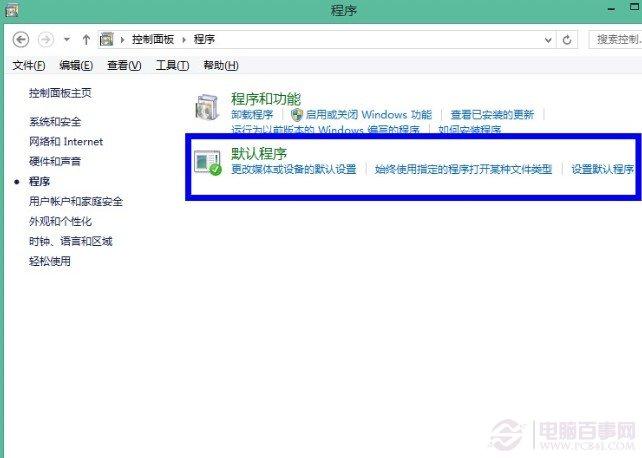Open the 默认程序 heading link
642x458 pixels.
pyautogui.click(x=259, y=154)
